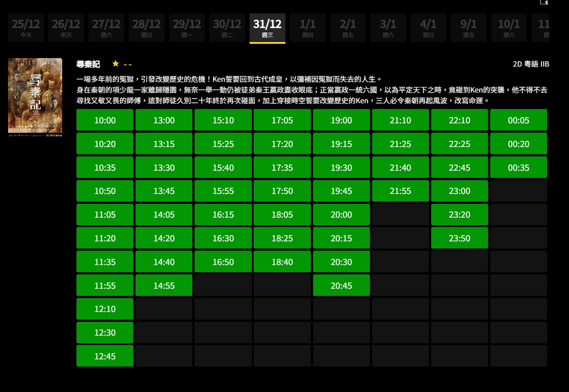Image resolution: width=569 pixels, height=392 pixels.
Task: View the 尋秦記 movie poster
Action: (x=35, y=97)
